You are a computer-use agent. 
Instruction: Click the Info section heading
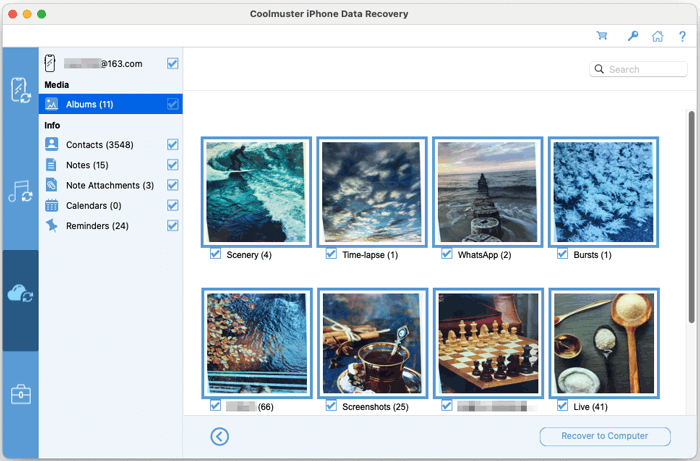pyautogui.click(x=52, y=125)
